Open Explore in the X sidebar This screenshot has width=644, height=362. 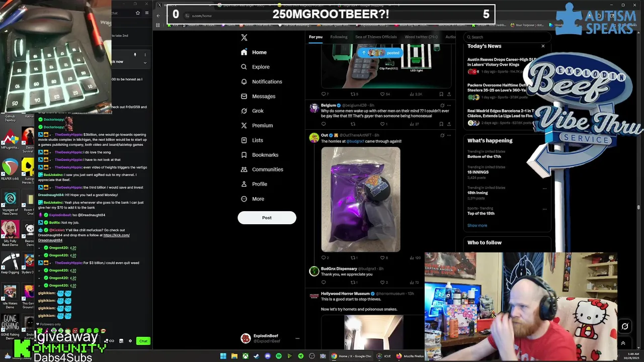point(255,67)
